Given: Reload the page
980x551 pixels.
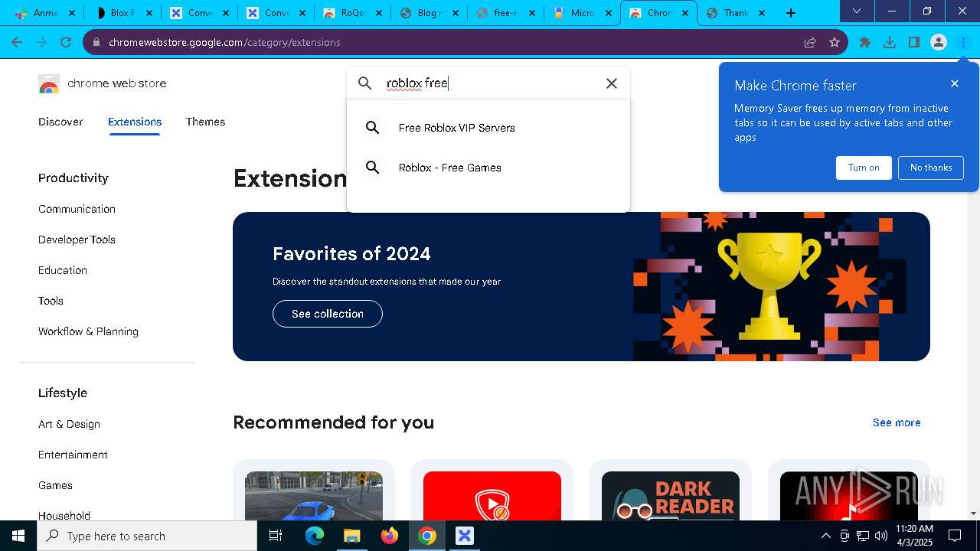Looking at the screenshot, I should point(66,42).
